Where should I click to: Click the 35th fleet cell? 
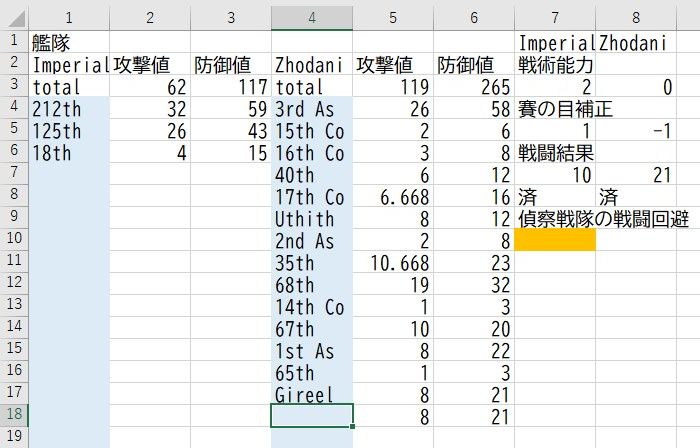point(312,262)
